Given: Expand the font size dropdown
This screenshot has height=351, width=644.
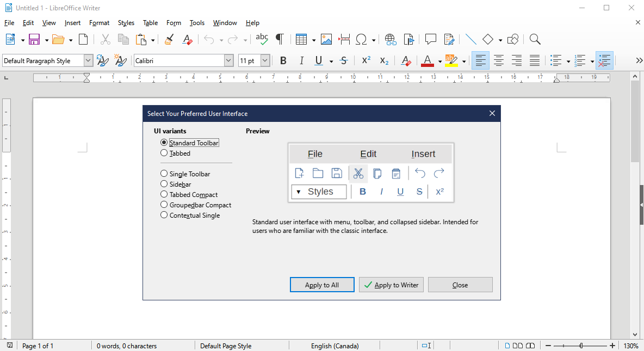Looking at the screenshot, I should tap(265, 60).
